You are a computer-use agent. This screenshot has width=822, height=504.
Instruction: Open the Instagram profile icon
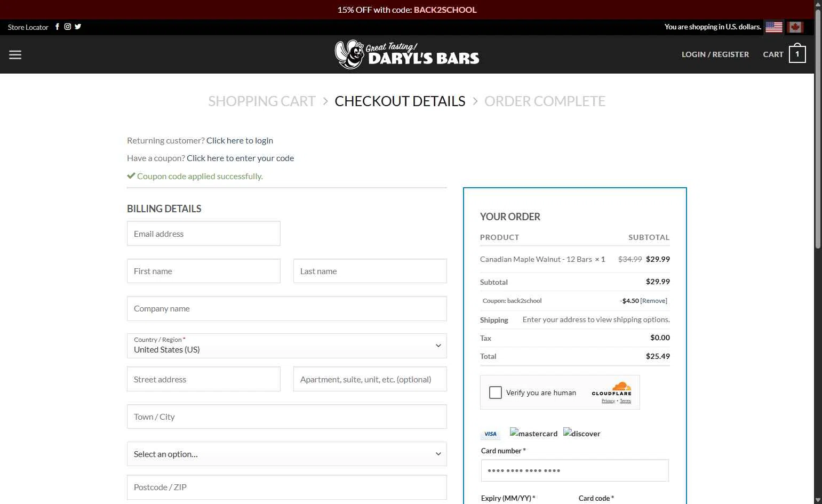tap(68, 27)
